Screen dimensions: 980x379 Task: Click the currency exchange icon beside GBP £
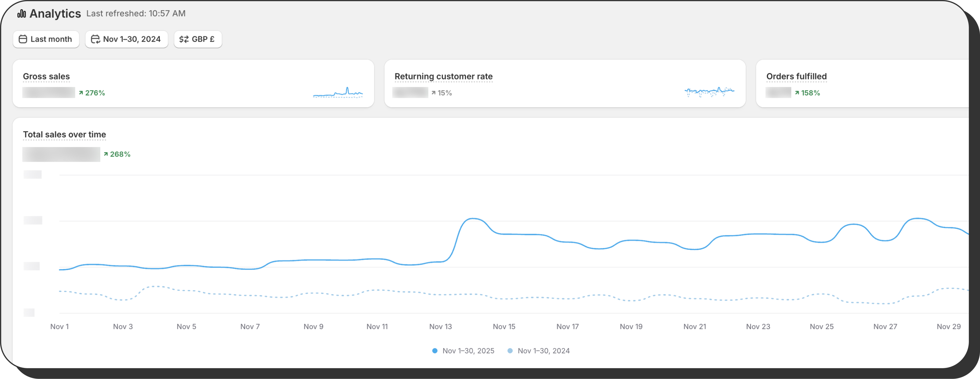coord(184,39)
